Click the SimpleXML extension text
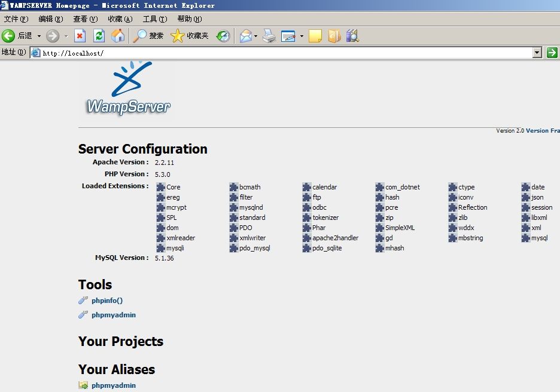560x392 pixels. coord(400,228)
